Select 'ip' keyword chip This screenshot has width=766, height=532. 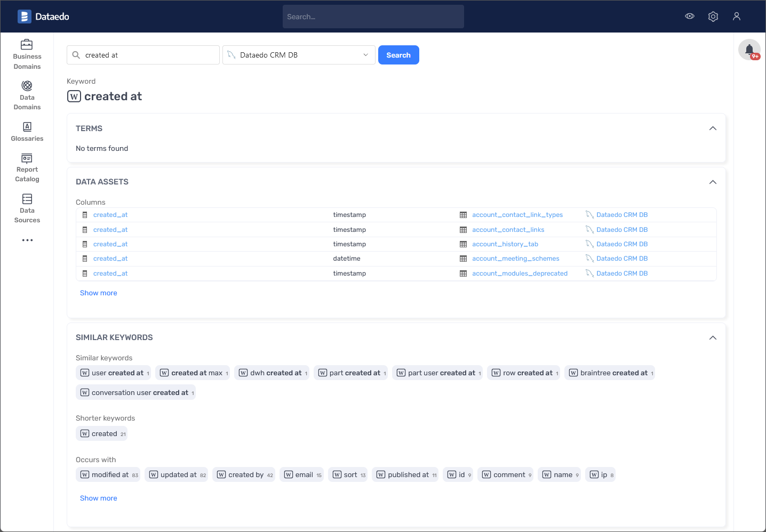(x=601, y=475)
